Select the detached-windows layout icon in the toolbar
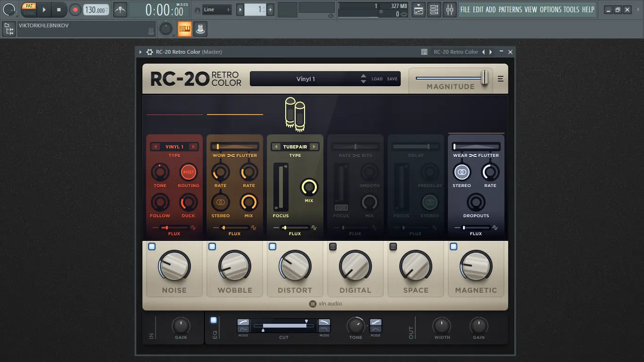The image size is (644, 362). click(x=418, y=9)
